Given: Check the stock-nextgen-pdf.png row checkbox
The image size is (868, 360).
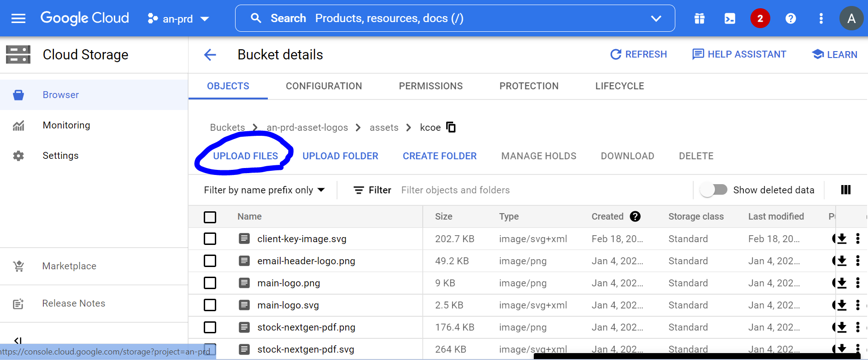Looking at the screenshot, I should (210, 327).
